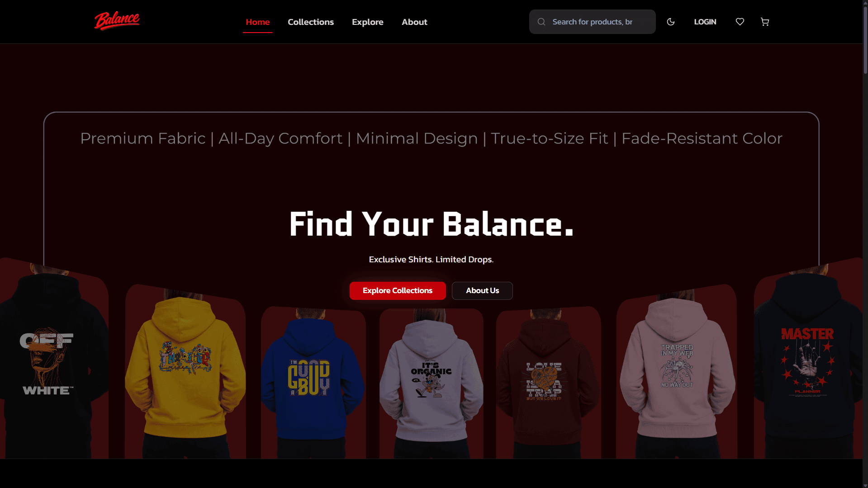This screenshot has height=488, width=868.
Task: Click the LOGIN link
Action: (705, 22)
